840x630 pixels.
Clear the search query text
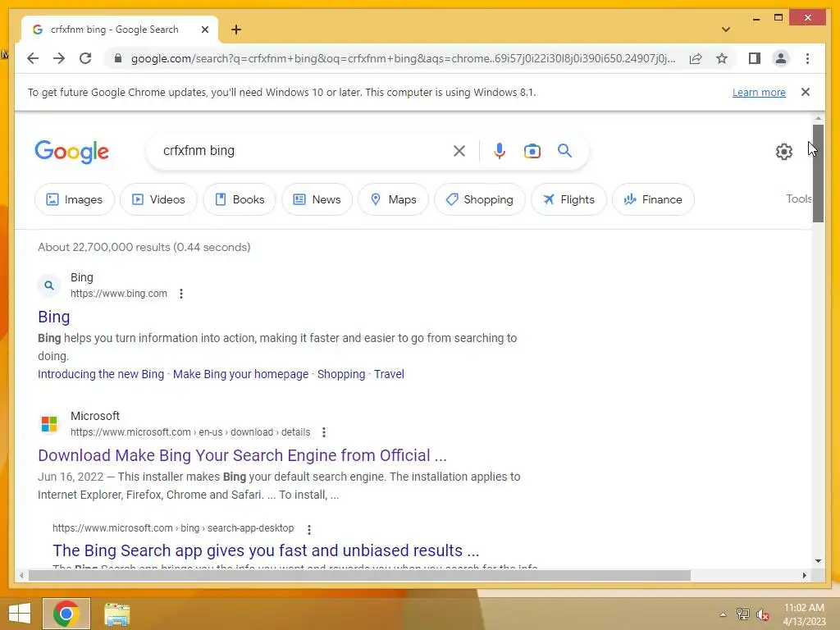(x=459, y=151)
